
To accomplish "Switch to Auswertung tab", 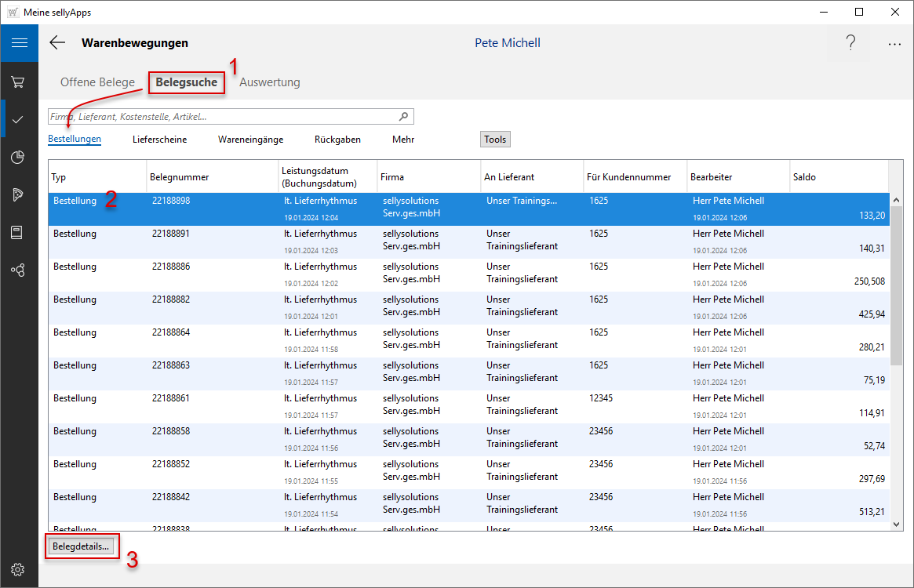I will tap(270, 82).
